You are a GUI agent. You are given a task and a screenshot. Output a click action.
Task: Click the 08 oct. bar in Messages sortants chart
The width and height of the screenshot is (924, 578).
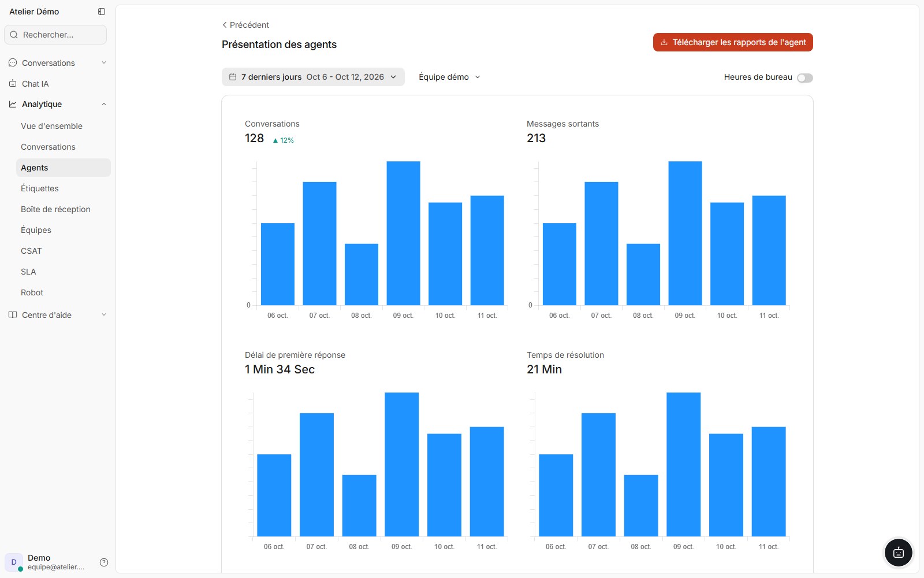643,274
